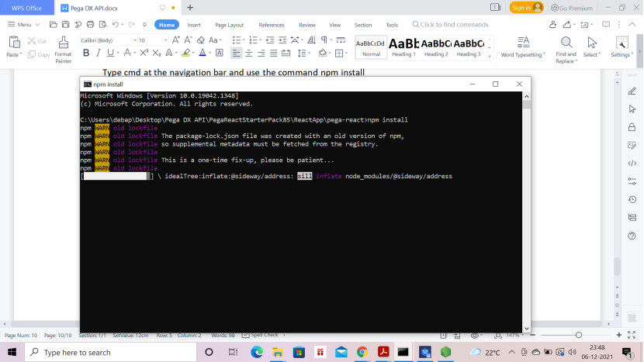Open the comments icon at top right
The height and width of the screenshot is (362, 644).
pos(606,25)
